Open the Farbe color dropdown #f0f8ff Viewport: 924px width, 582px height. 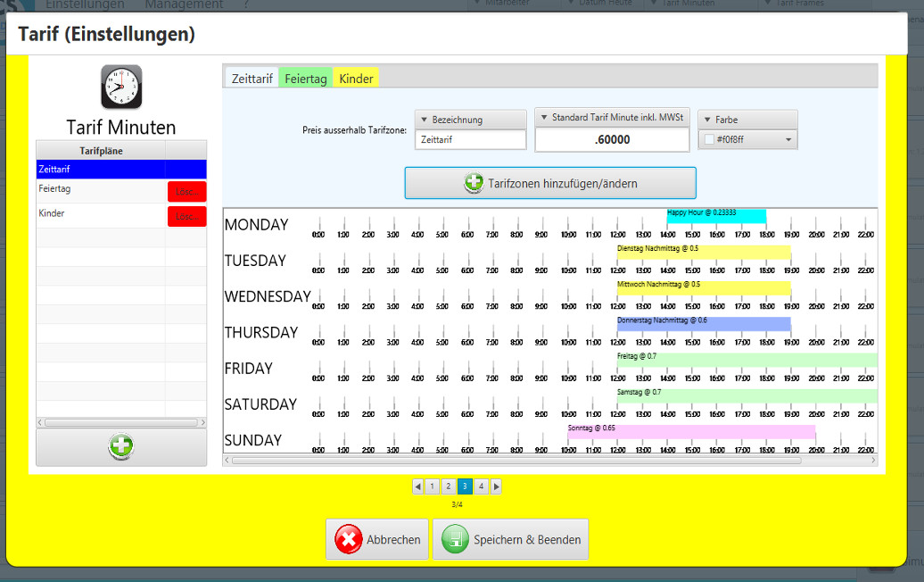coord(788,140)
